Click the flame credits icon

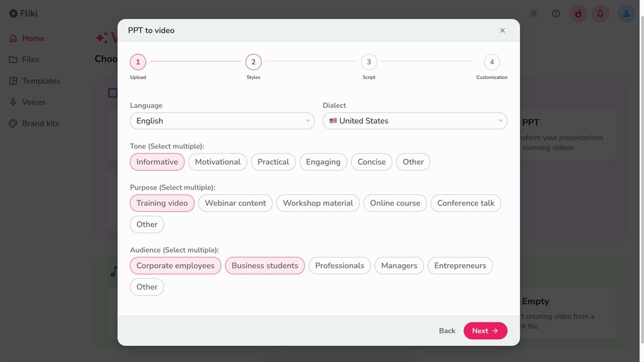point(578,13)
